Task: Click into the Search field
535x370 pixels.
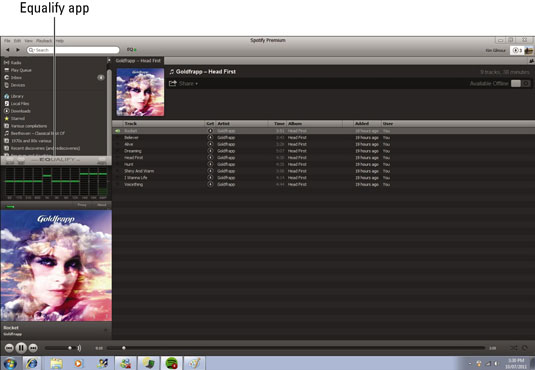Action: (73, 50)
